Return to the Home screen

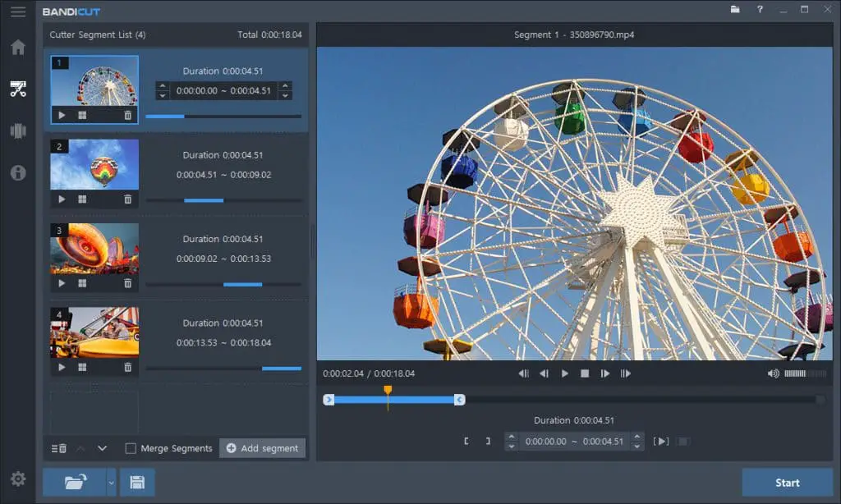point(17,48)
